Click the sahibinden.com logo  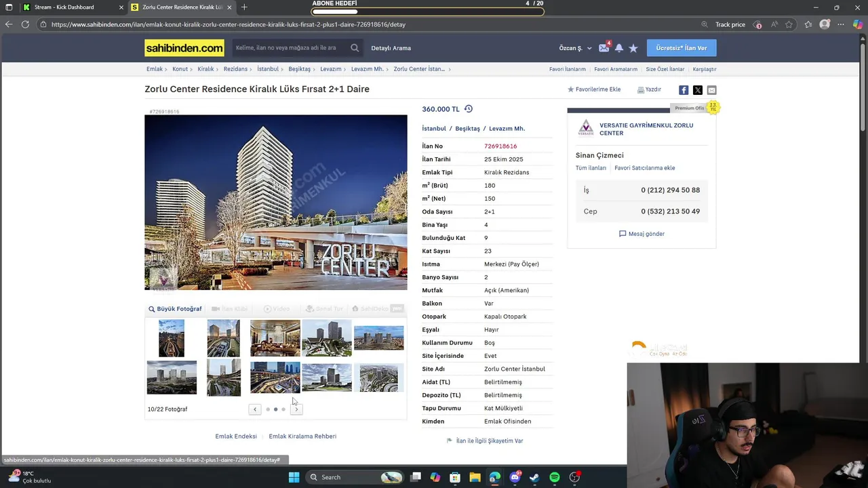[184, 48]
